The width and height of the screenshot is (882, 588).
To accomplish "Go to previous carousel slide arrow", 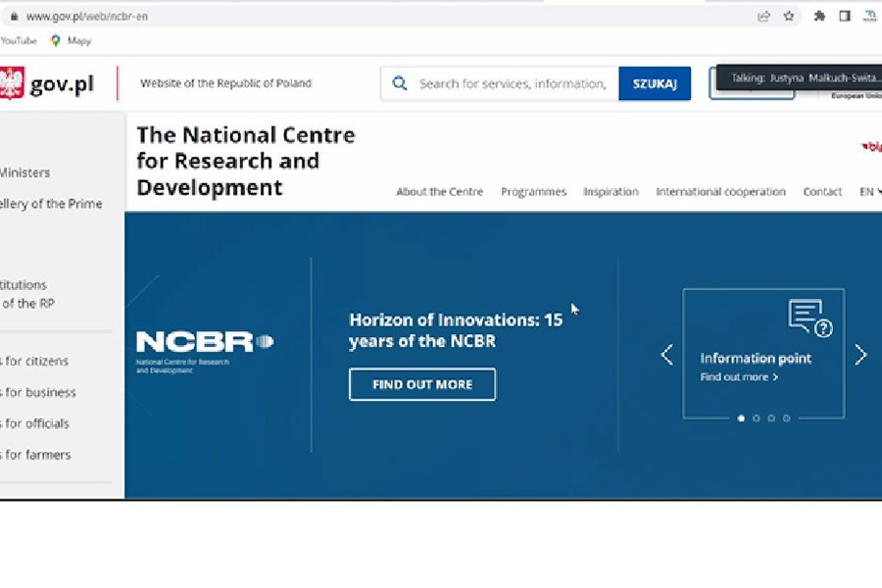I will [667, 355].
